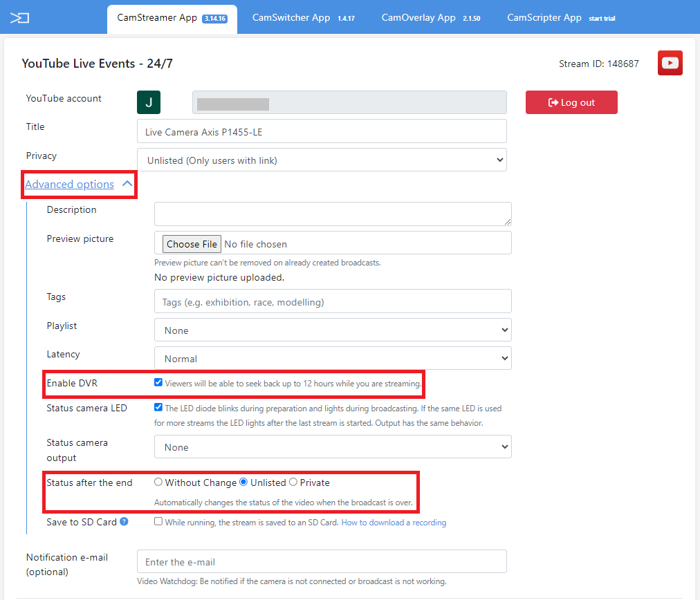
Task: Select the Private status radio option
Action: pos(293,482)
